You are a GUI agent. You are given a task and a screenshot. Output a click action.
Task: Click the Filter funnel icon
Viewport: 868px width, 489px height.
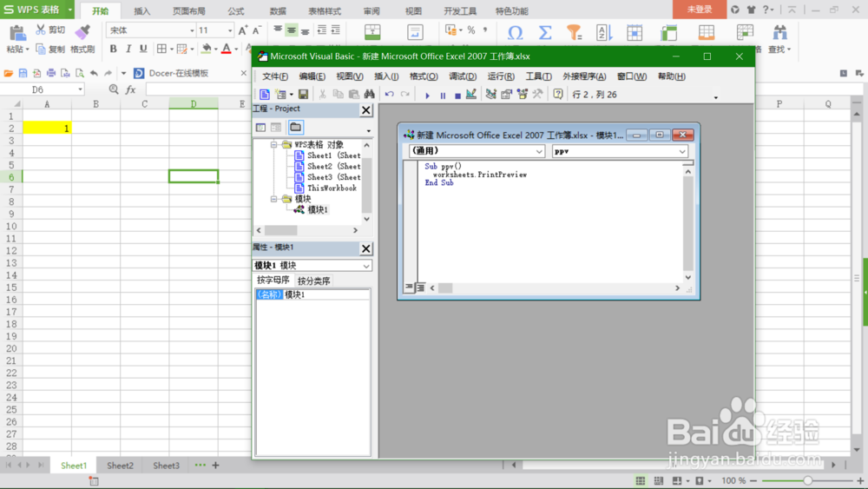pyautogui.click(x=574, y=33)
